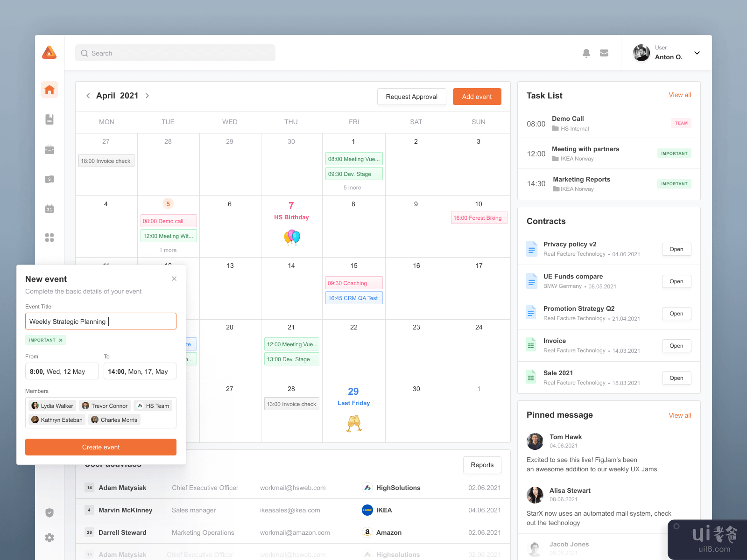This screenshot has width=747, height=560.
Task: Open the documents icon in sidebar
Action: (x=49, y=119)
